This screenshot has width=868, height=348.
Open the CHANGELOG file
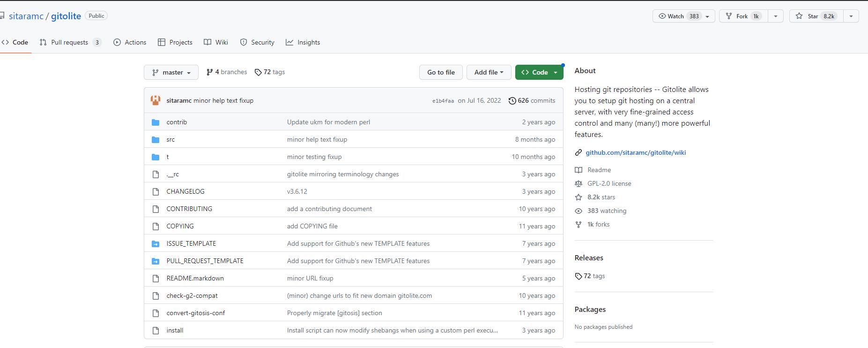185,191
